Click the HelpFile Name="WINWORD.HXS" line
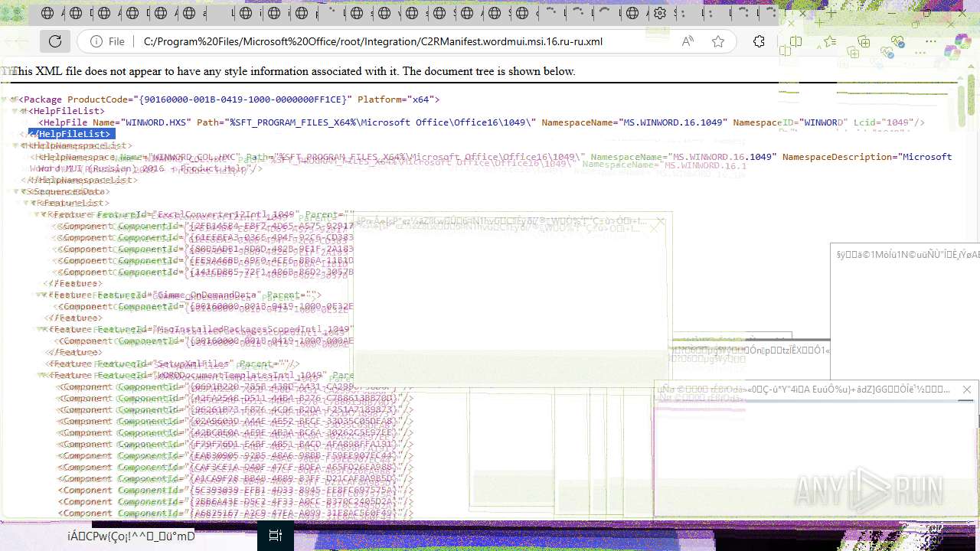The width and height of the screenshot is (980, 551). pos(482,122)
